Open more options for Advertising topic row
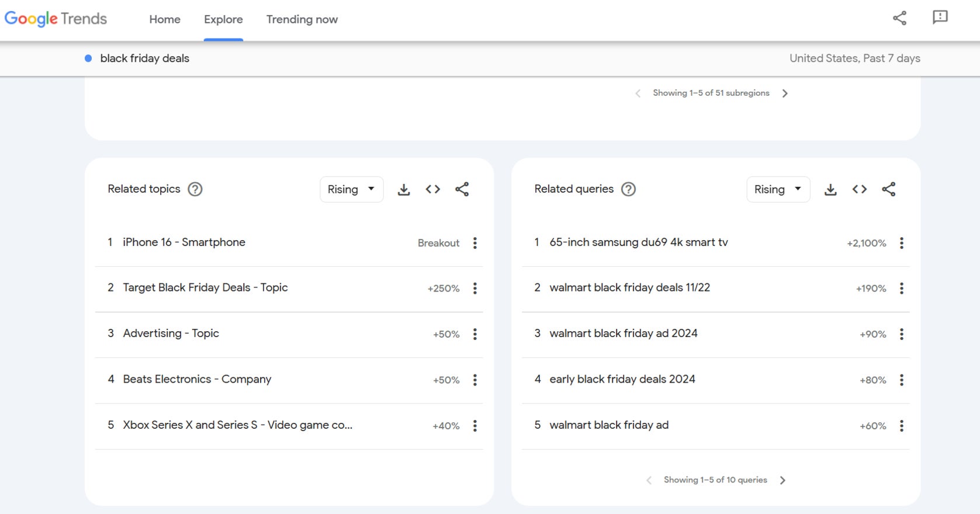 (475, 334)
